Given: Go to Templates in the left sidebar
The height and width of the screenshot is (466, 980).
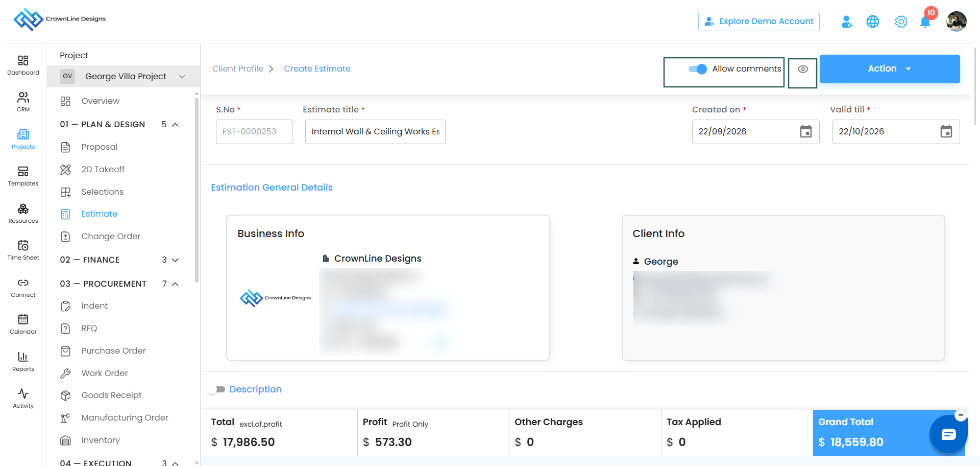Looking at the screenshot, I should [x=23, y=176].
